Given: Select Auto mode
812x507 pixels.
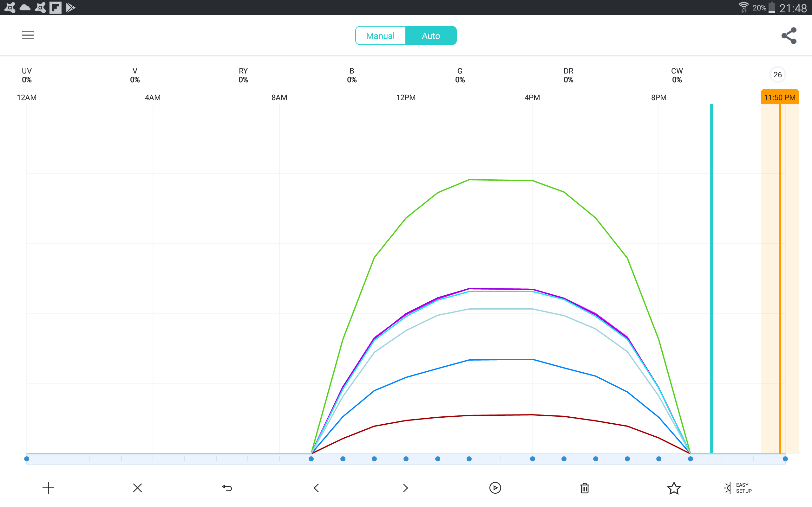Looking at the screenshot, I should [431, 35].
